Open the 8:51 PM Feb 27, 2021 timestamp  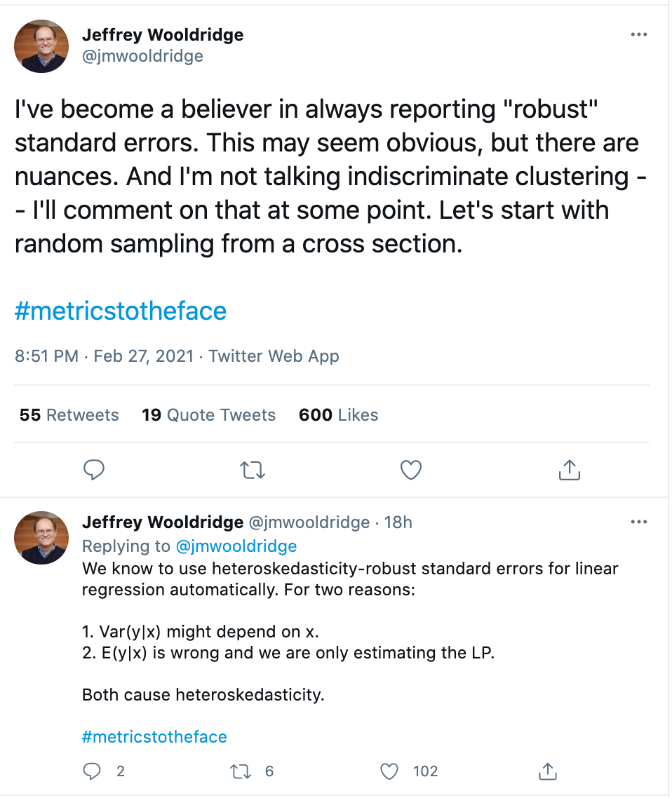(105, 356)
